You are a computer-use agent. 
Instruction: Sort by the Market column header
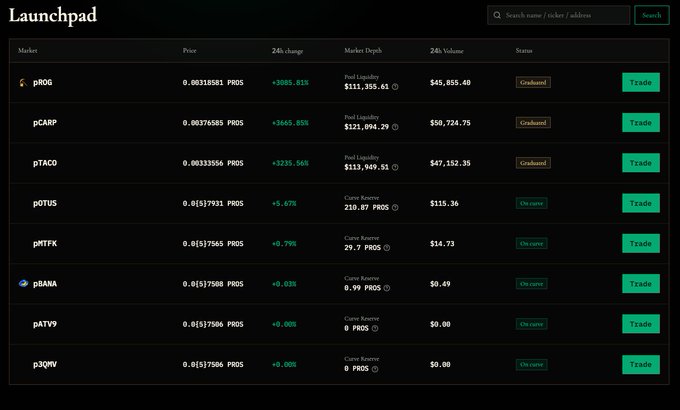(28, 51)
